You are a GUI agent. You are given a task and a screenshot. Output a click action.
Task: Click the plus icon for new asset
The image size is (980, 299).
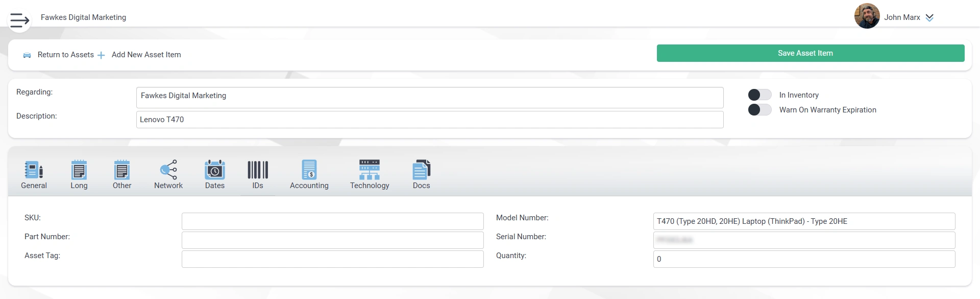pos(101,55)
